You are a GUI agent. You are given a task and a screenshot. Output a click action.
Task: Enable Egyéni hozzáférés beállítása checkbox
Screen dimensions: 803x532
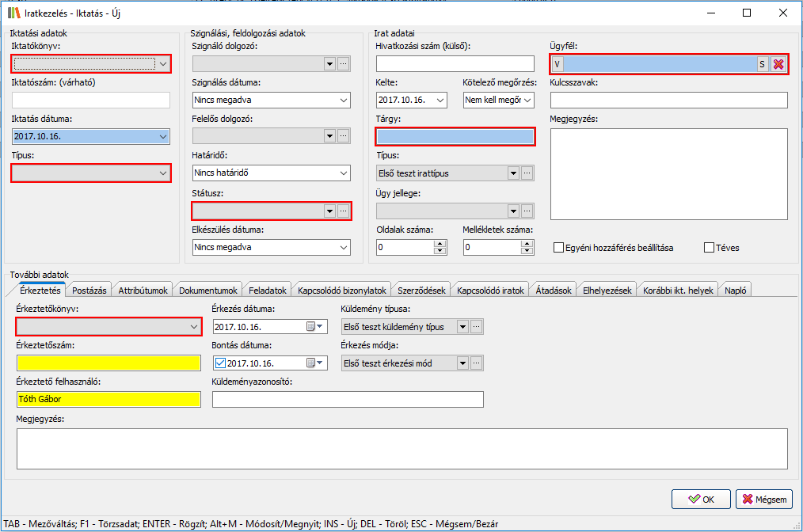(559, 248)
